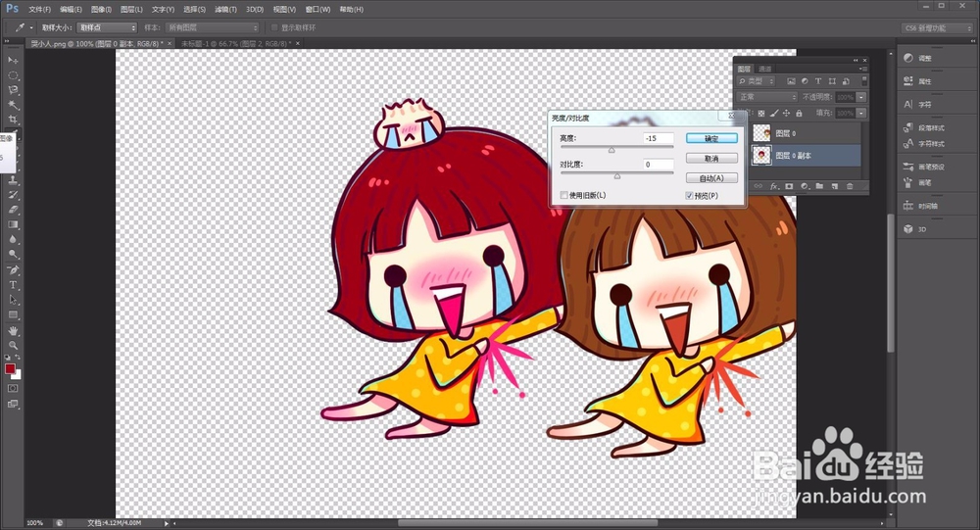This screenshot has height=530, width=980.
Task: Click the 取消 button
Action: (x=711, y=158)
